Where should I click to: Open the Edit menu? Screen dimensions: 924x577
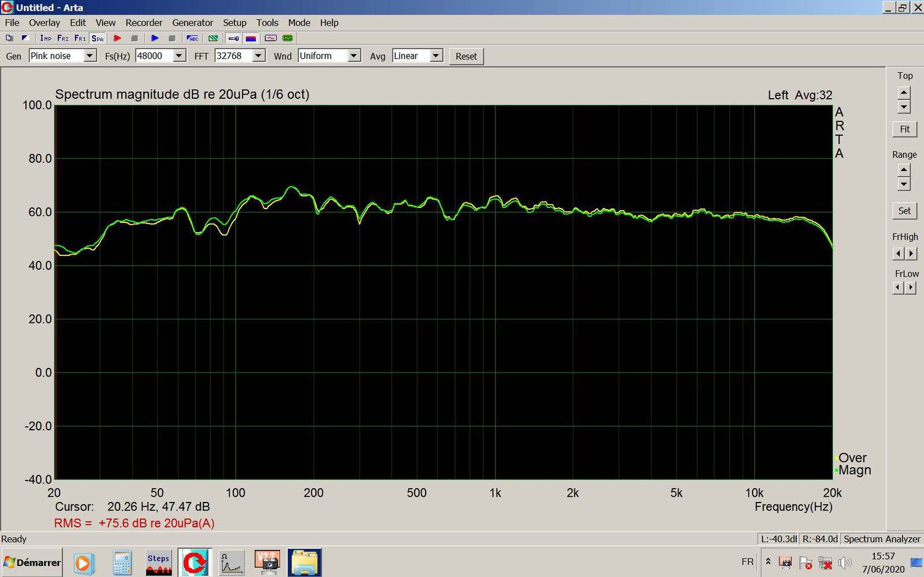click(77, 23)
